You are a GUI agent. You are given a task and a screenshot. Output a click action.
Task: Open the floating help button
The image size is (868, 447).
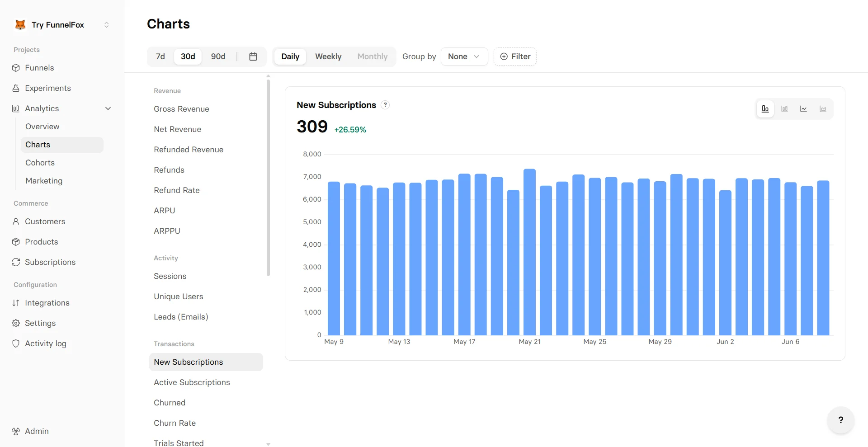click(x=841, y=420)
